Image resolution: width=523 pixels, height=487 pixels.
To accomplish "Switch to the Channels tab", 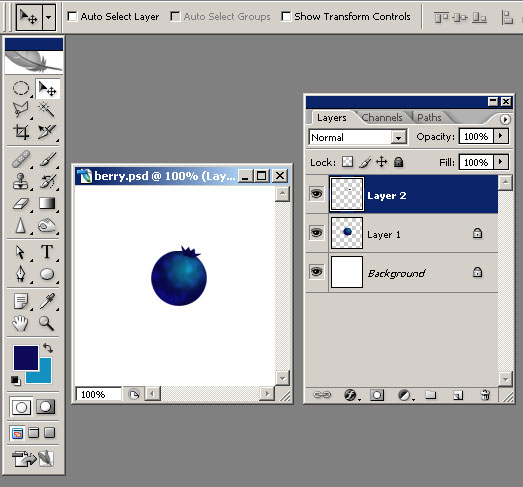I will pos(382,117).
